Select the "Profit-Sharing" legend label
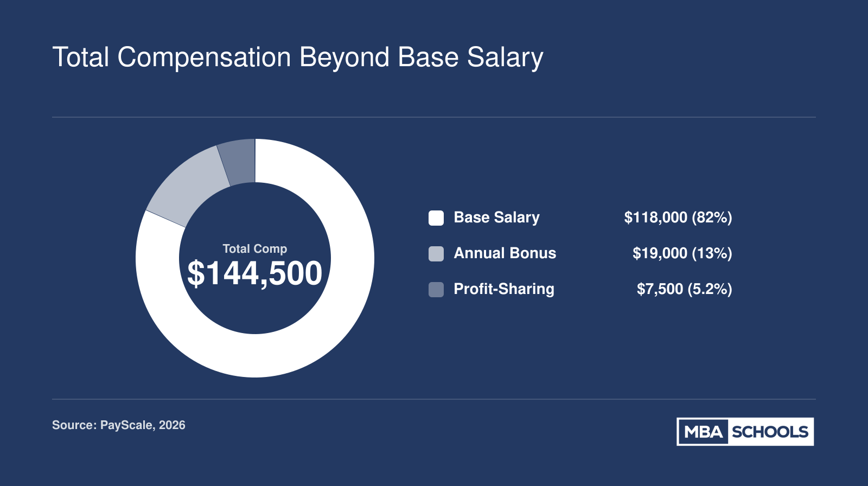Screen dimensions: 868x486 coord(504,289)
